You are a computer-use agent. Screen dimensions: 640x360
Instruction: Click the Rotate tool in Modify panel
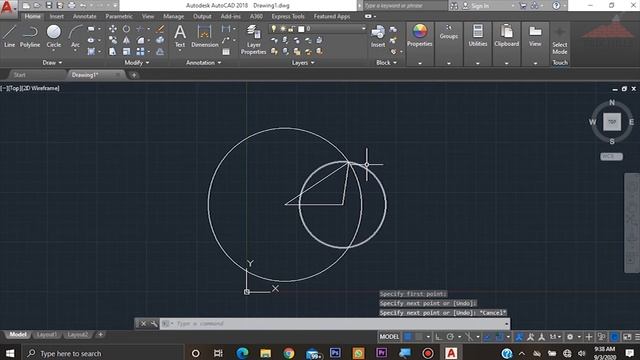coord(127,29)
